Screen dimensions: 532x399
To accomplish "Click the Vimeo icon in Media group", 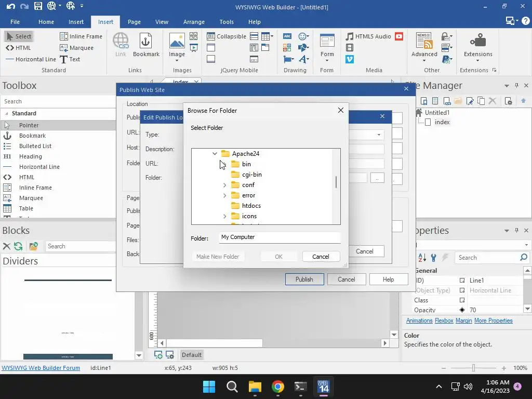I will tap(350, 59).
